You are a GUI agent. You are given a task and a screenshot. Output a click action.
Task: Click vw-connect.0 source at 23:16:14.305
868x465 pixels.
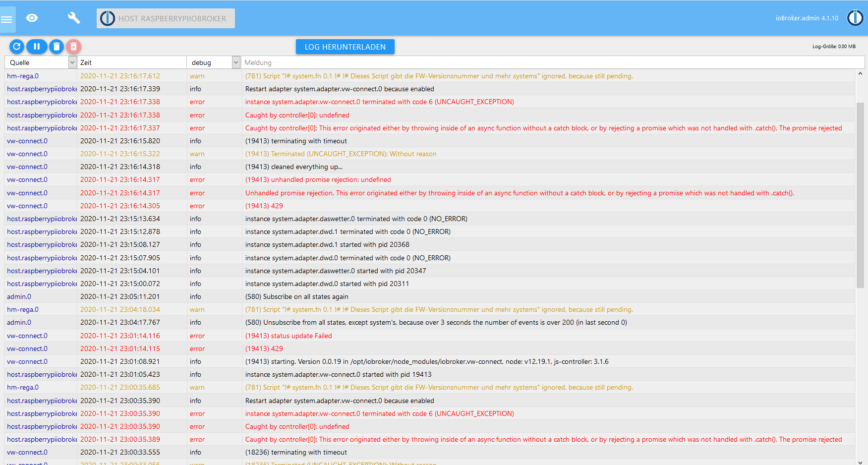(27, 206)
